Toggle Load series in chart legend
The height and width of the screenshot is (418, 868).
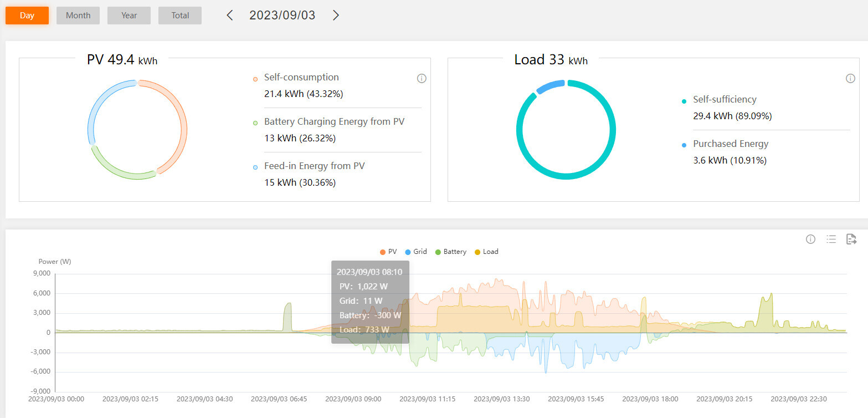click(486, 252)
